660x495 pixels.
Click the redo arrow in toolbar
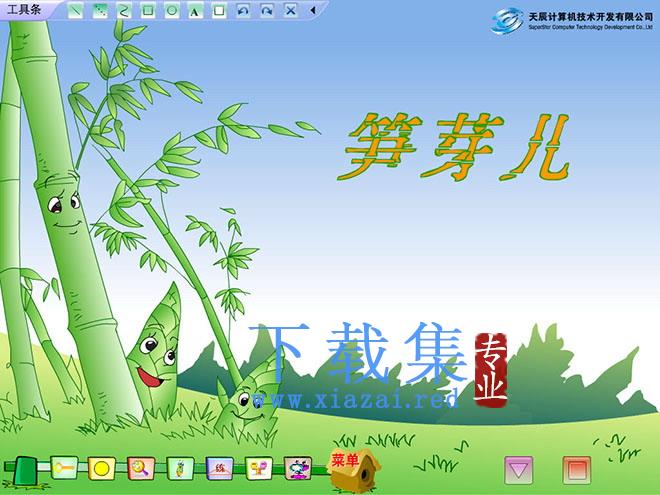(x=266, y=11)
